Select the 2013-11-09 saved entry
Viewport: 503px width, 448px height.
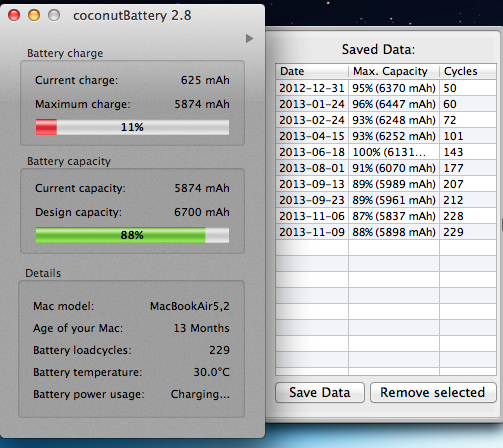coord(386,232)
